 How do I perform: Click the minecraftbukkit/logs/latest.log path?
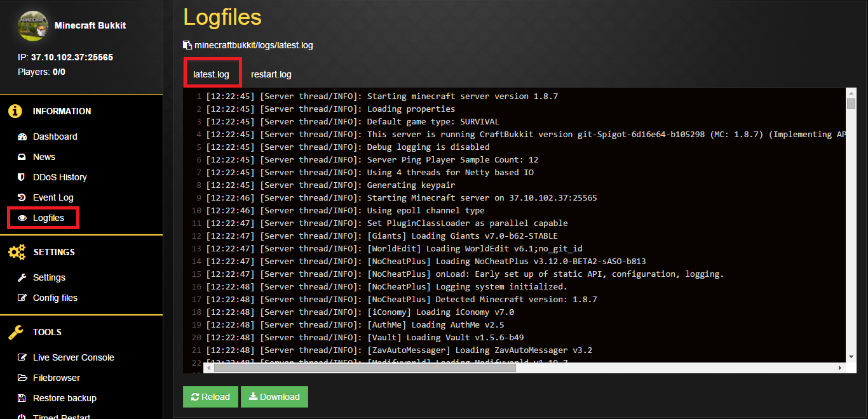(x=254, y=45)
